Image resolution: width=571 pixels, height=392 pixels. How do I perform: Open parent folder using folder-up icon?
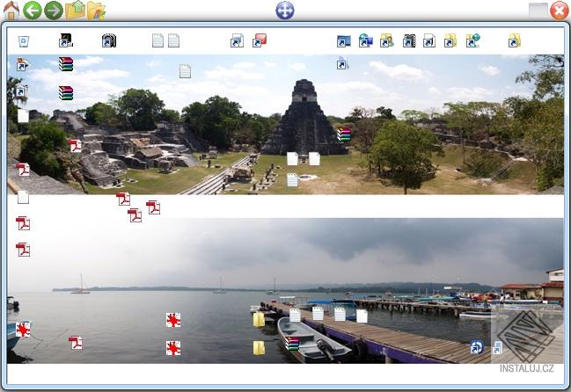(x=75, y=11)
